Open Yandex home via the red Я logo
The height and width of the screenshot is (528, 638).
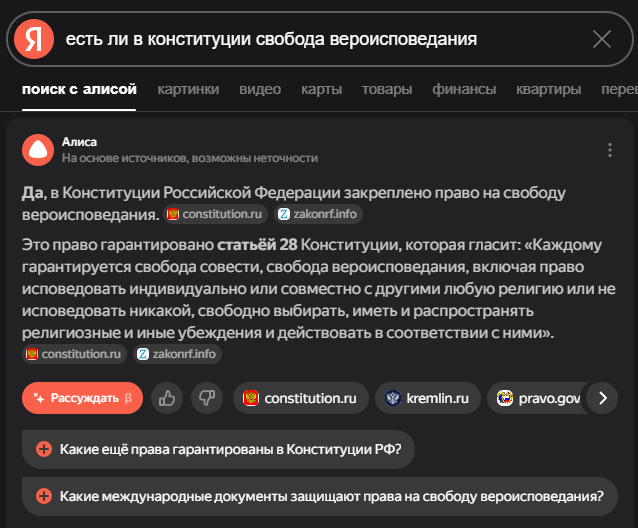34,39
